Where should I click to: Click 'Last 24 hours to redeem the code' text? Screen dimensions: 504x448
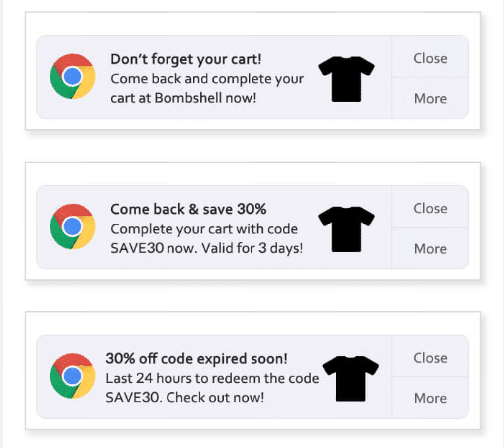[x=212, y=378]
